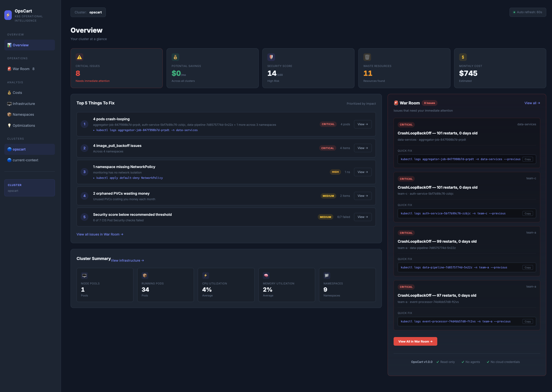The height and width of the screenshot is (392, 552).
Task: Copy the data-pipeline kubectl logs command
Action: pos(528,267)
